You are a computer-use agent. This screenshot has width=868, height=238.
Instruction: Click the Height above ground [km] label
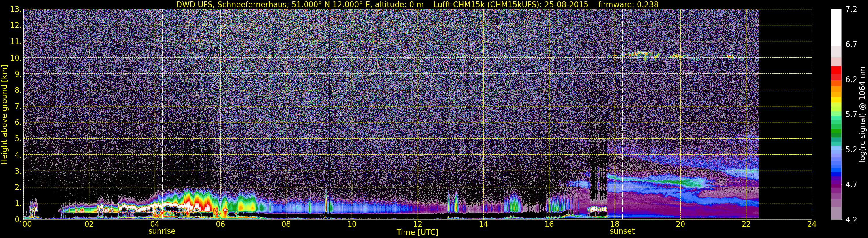4,115
